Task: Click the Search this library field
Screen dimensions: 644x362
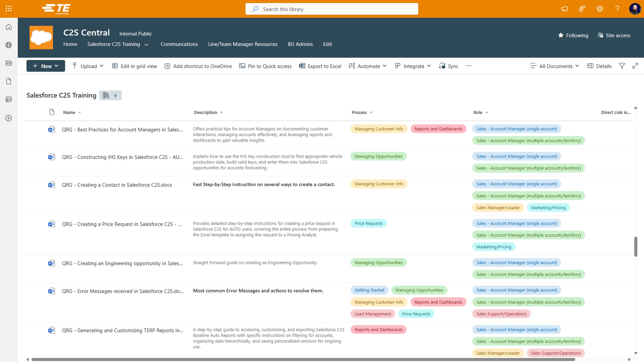Action: [332, 9]
